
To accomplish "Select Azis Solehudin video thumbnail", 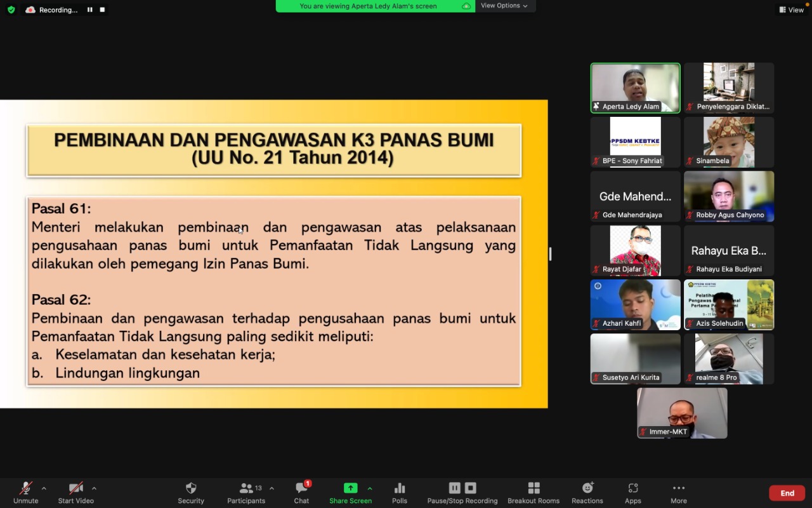I will (x=729, y=305).
